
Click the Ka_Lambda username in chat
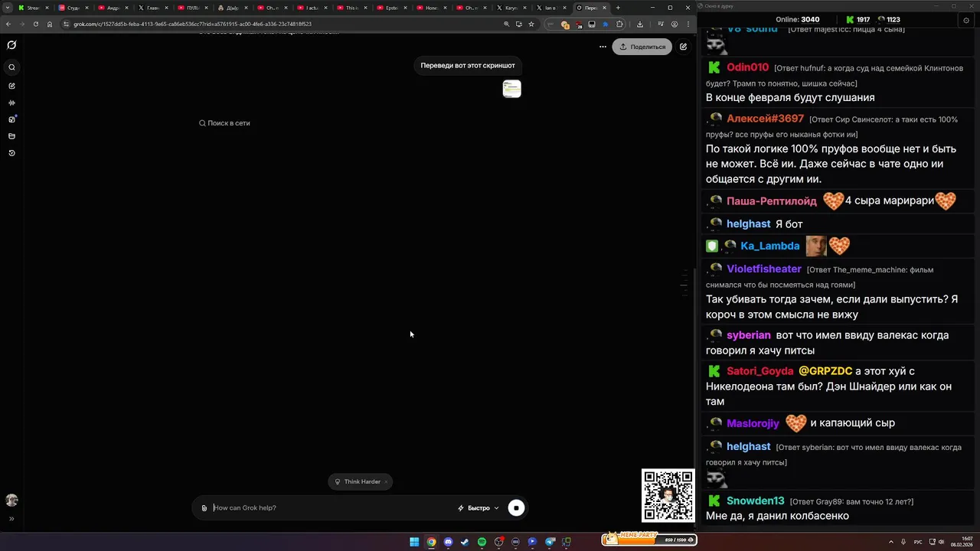[x=769, y=246]
